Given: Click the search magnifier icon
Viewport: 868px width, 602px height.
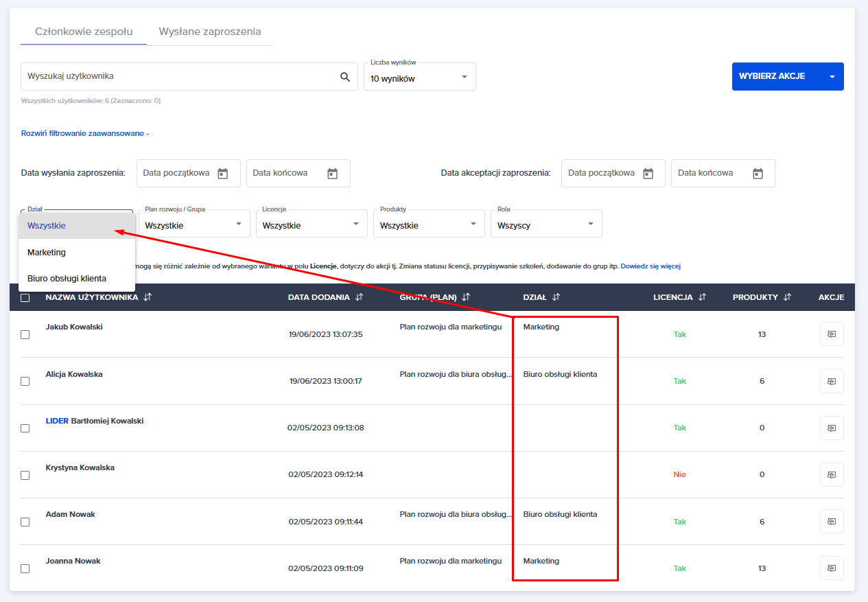Looking at the screenshot, I should (345, 77).
